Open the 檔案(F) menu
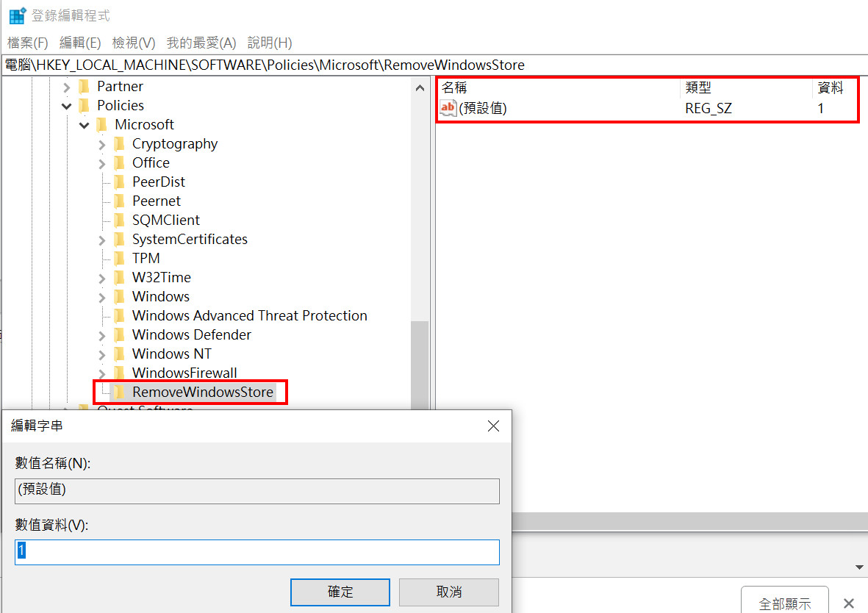The width and height of the screenshot is (868, 613). coord(28,43)
